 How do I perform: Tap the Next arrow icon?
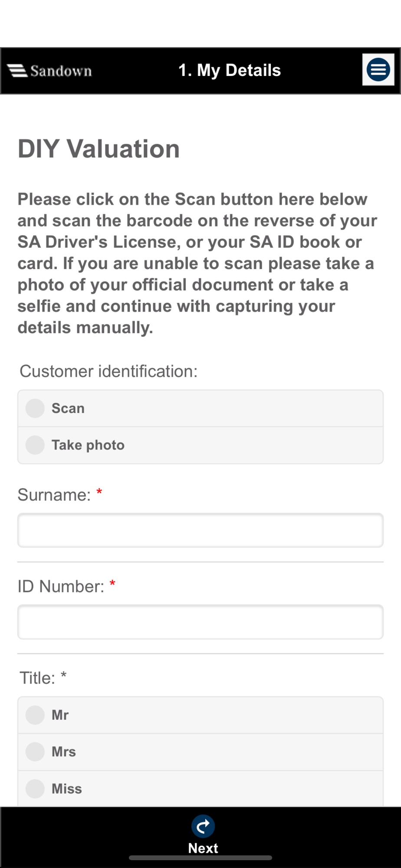pos(203,826)
